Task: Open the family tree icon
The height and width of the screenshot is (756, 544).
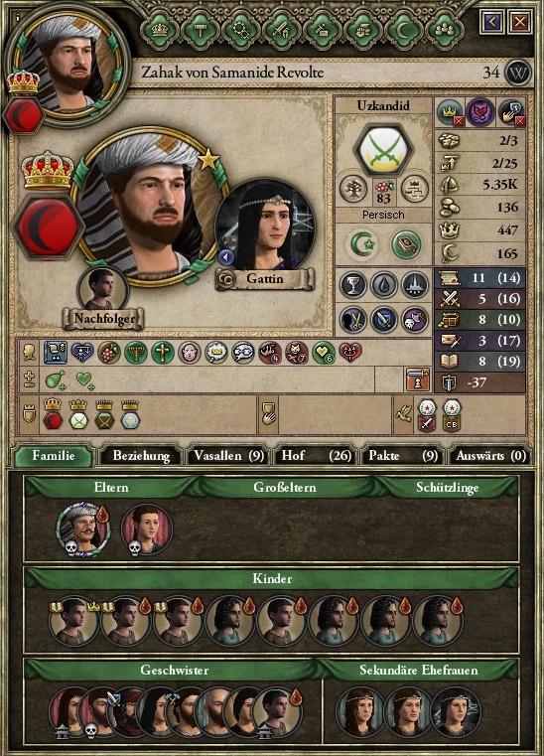Action: pos(352,188)
